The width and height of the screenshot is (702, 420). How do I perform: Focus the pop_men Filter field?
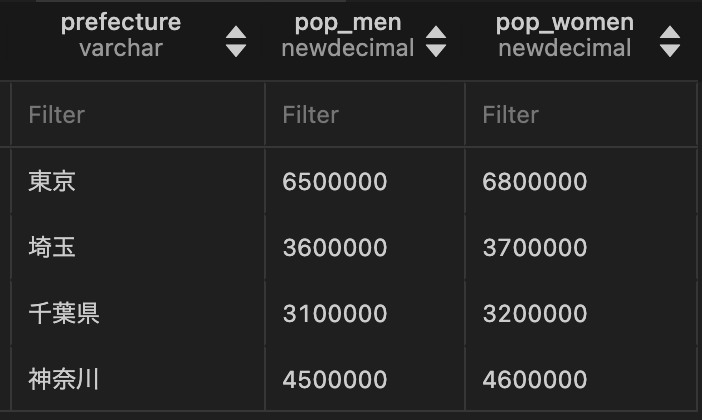click(x=365, y=115)
